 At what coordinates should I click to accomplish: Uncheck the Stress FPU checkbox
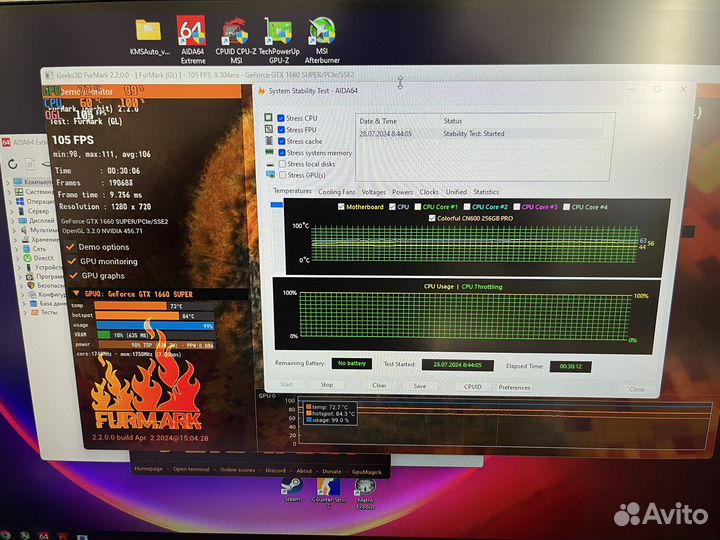pos(281,129)
